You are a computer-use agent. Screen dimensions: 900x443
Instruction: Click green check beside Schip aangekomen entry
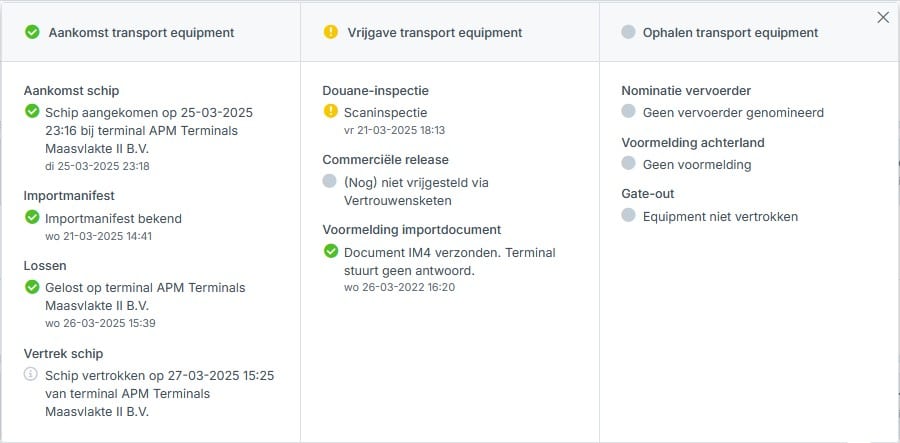[32, 111]
